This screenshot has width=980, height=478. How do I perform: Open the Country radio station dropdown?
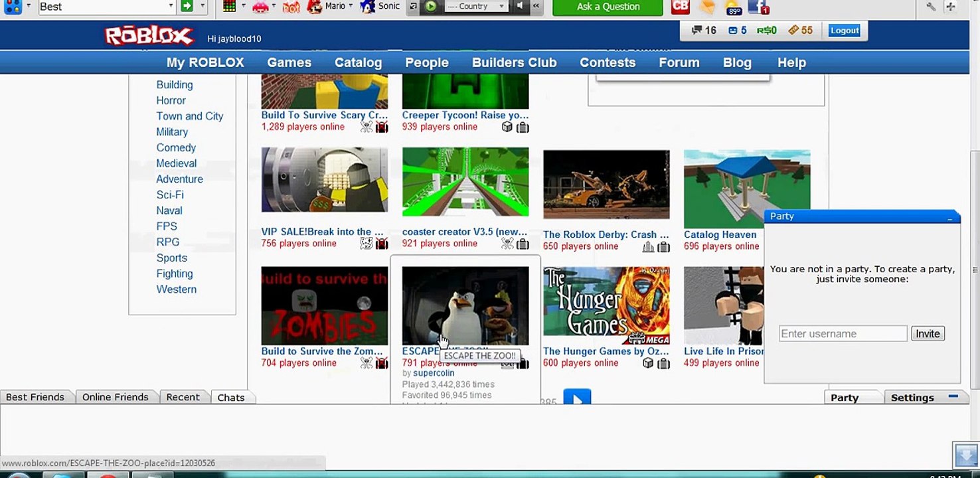477,7
